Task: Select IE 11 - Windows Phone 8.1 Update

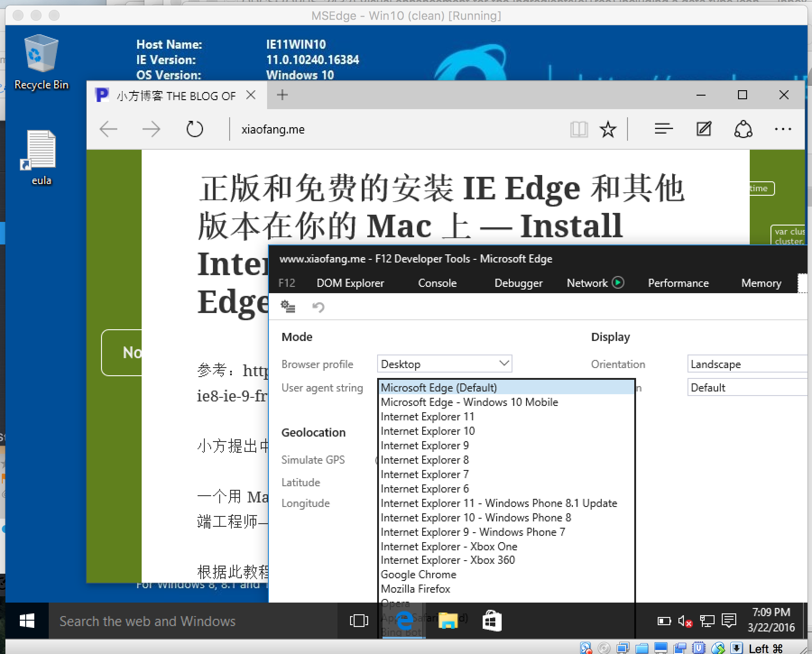Action: 506,503
